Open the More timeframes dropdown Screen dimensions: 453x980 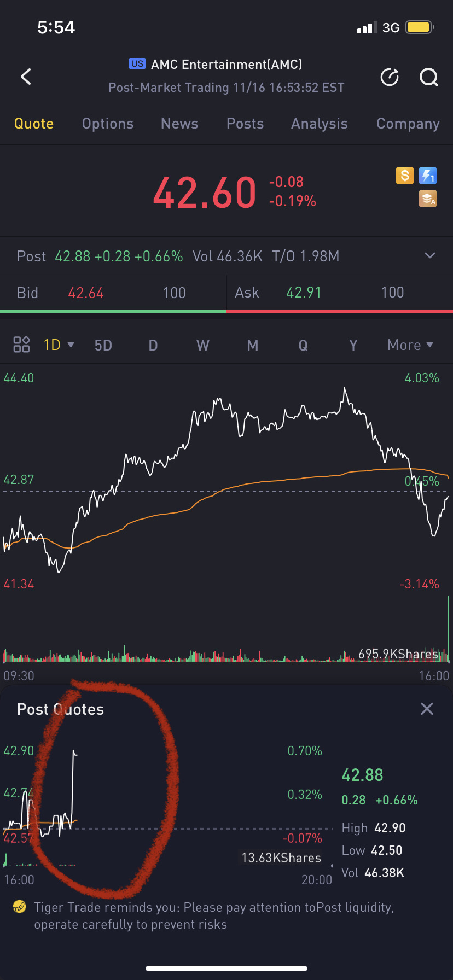(410, 345)
